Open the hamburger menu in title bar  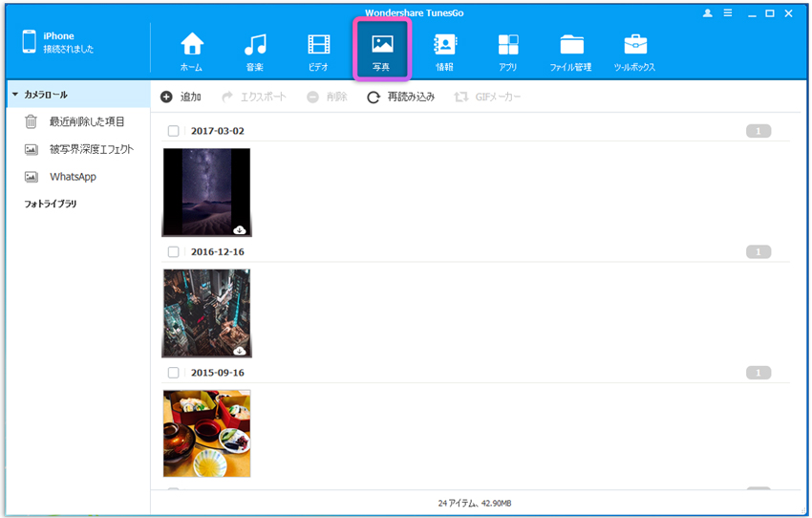[x=728, y=13]
